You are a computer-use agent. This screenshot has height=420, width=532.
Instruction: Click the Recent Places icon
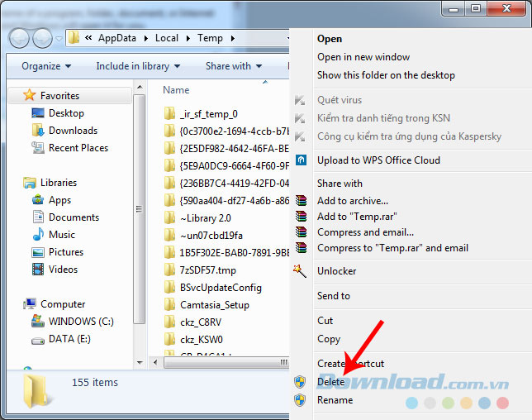[x=38, y=148]
